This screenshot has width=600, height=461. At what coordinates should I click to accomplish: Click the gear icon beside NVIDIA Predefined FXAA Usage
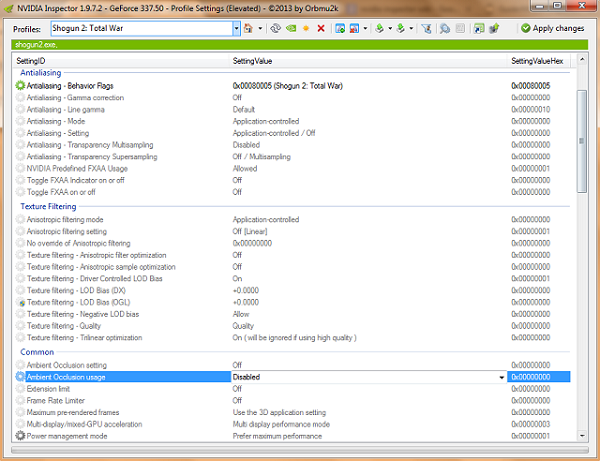tap(20, 168)
